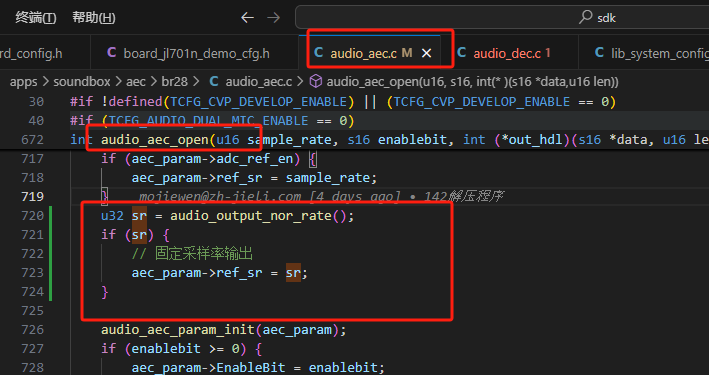Click line number 719 in gutter
The width and height of the screenshot is (709, 375).
(33, 197)
